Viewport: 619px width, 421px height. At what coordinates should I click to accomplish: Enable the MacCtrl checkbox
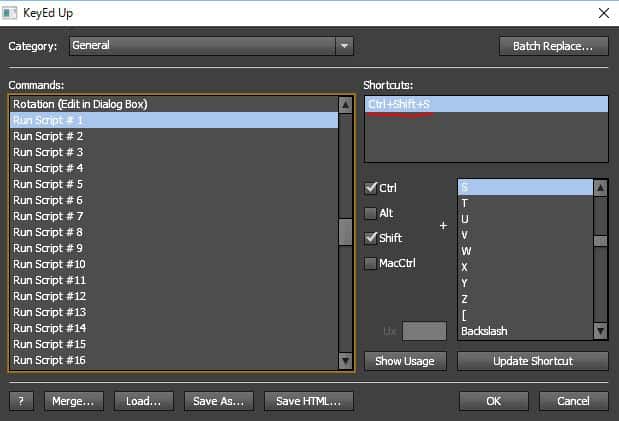[372, 263]
